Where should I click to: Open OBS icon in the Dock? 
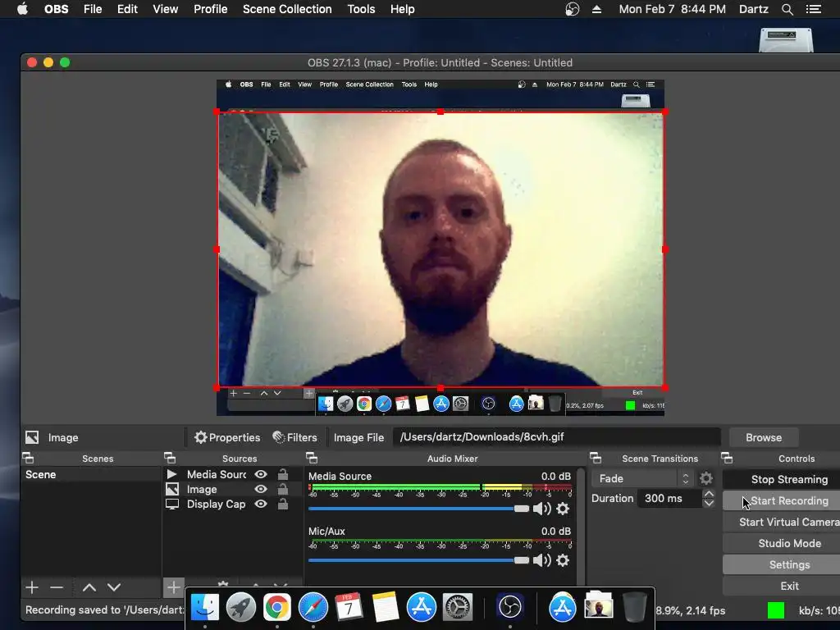point(509,607)
